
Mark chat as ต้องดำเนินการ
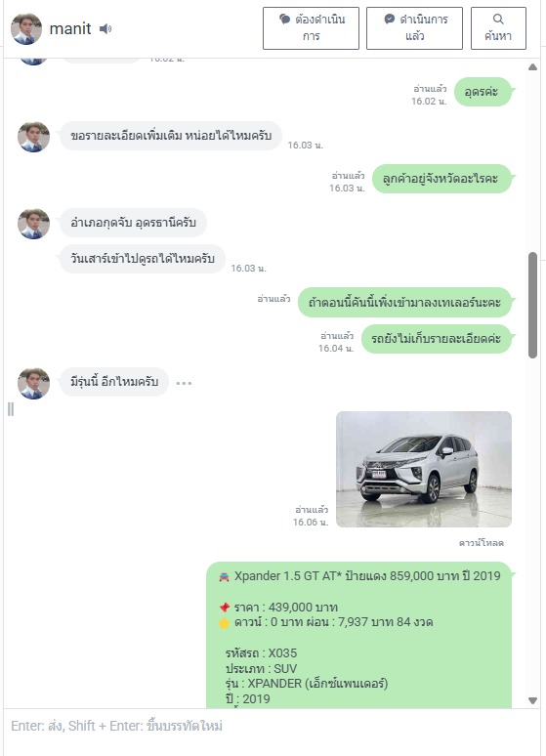click(x=312, y=28)
